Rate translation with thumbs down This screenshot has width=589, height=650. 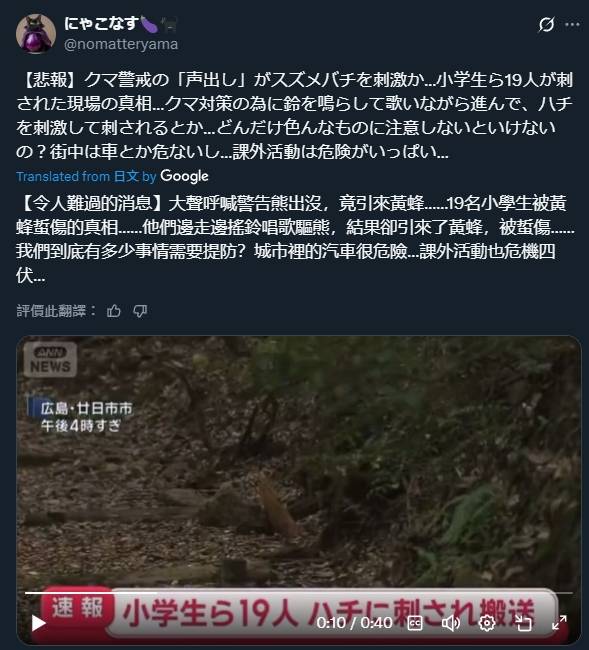(x=140, y=311)
